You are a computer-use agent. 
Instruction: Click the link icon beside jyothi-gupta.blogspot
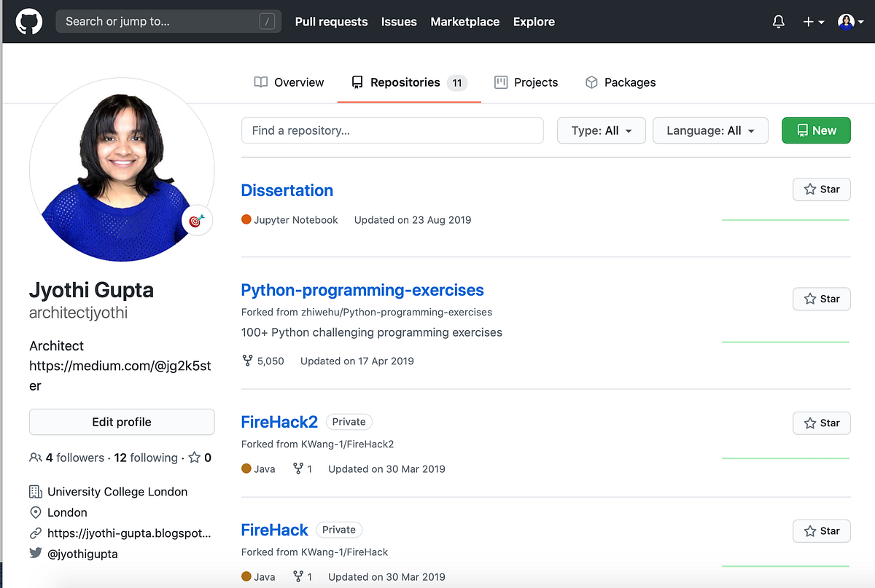(x=36, y=533)
